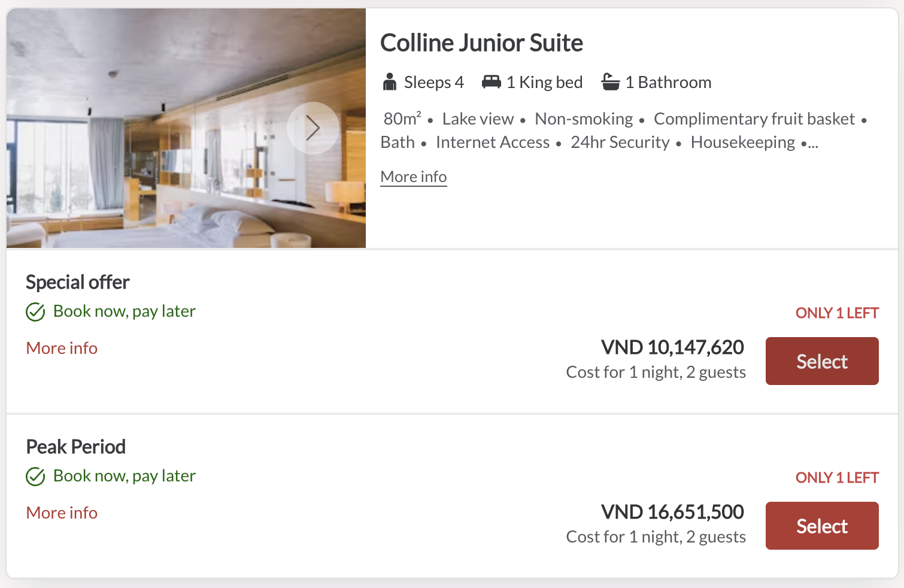Click the green checkmark beside Peak Period's Book now
This screenshot has height=588, width=904.
35,476
